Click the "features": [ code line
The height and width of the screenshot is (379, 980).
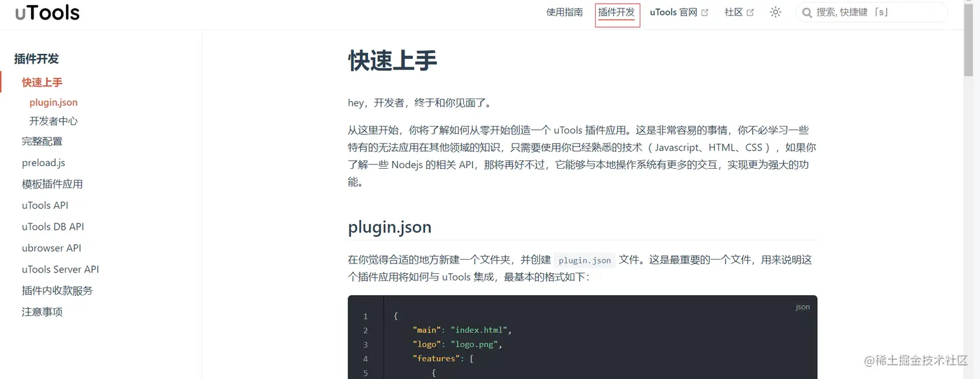[x=443, y=359]
